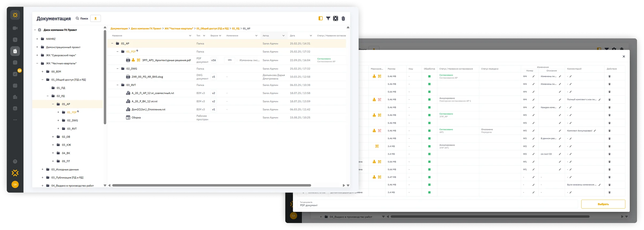
Task: Edit comment pencil in Комплект Аннулирован row
Action: point(595,131)
